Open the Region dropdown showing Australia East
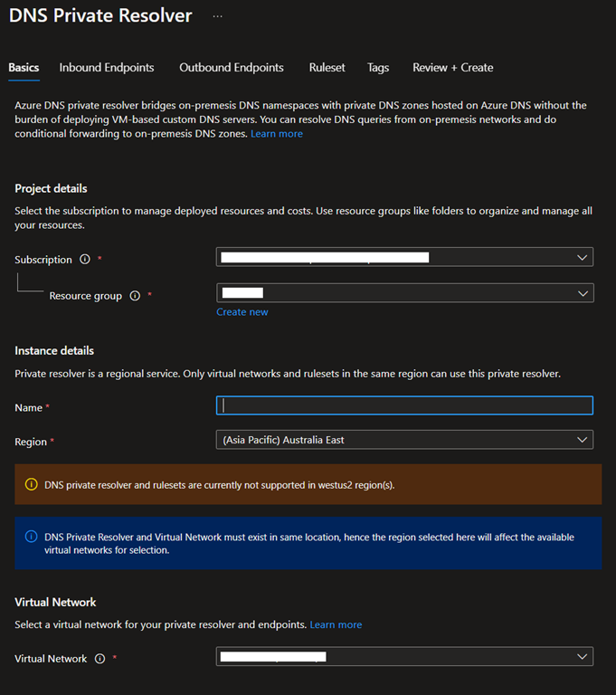 pos(404,440)
